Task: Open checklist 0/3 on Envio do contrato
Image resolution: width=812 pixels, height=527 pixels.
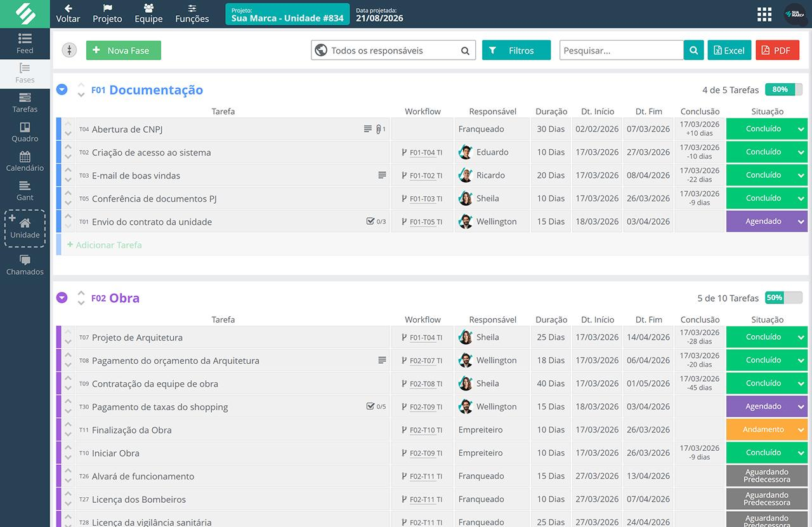Action: tap(376, 222)
